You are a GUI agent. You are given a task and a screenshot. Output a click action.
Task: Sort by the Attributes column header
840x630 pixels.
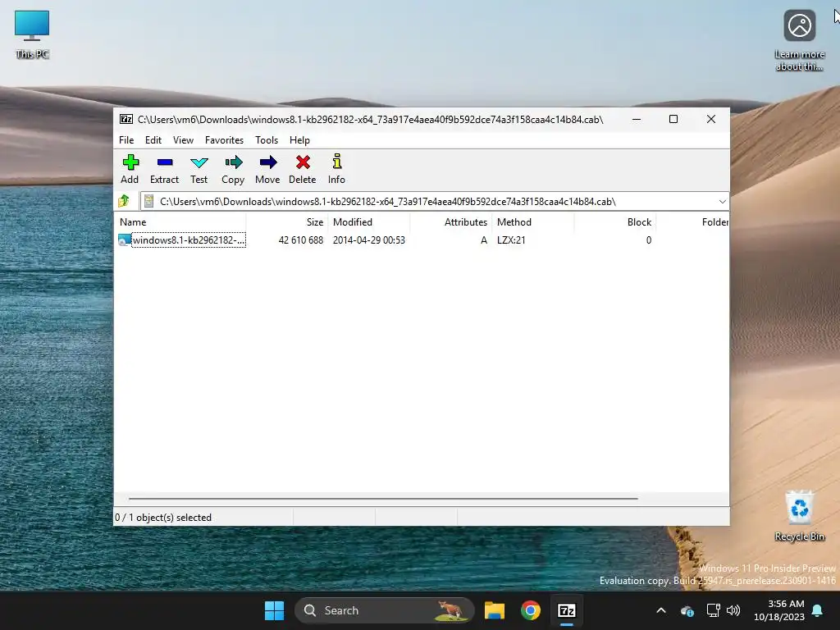tap(451, 221)
